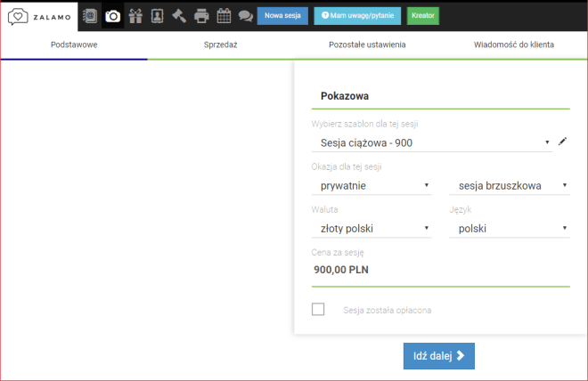The height and width of the screenshot is (381, 588).
Task: Switch to the Sprzedaż tab
Action: pos(220,44)
